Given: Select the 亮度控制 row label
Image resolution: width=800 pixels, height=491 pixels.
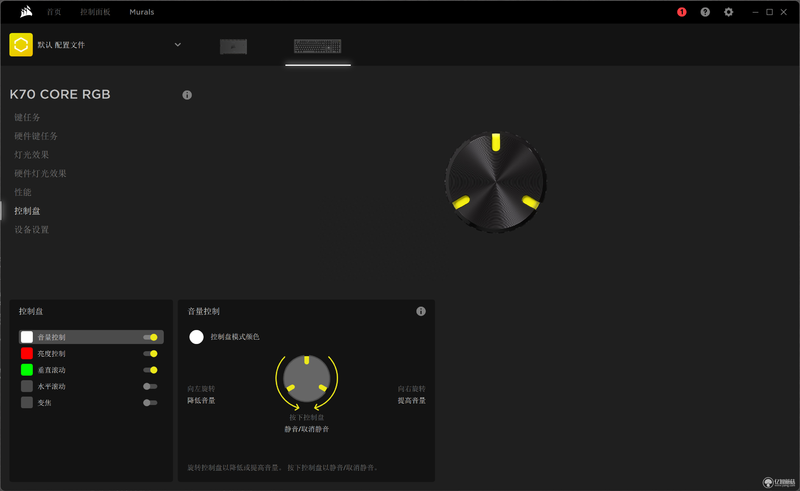Looking at the screenshot, I should coord(52,354).
